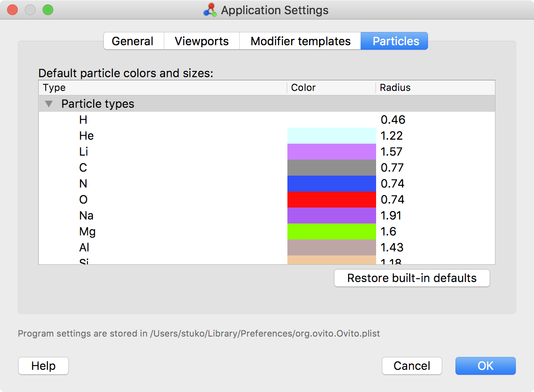Viewport: 534px width, 392px height.
Task: Click the light cyan swatch for He
Action: click(331, 136)
